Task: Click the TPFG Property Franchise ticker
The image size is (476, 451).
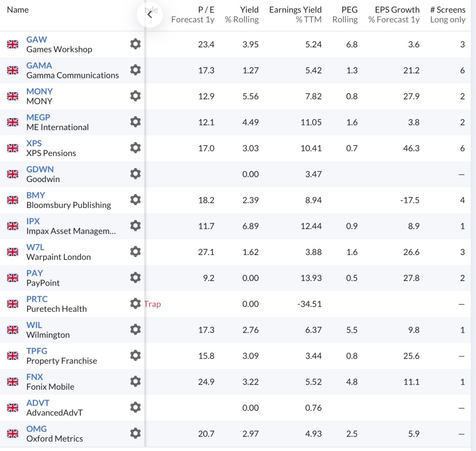Action: 37,351
